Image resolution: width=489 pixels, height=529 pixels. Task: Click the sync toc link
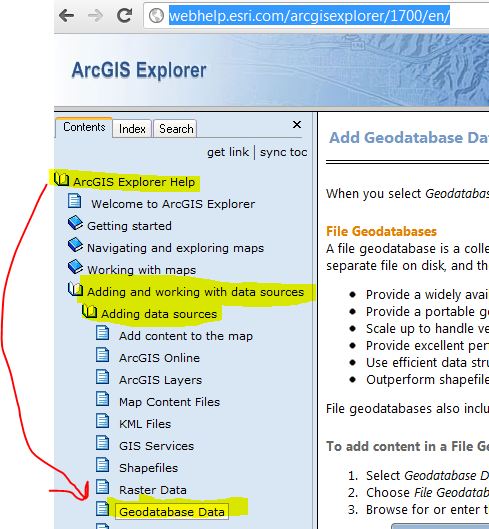tap(283, 152)
